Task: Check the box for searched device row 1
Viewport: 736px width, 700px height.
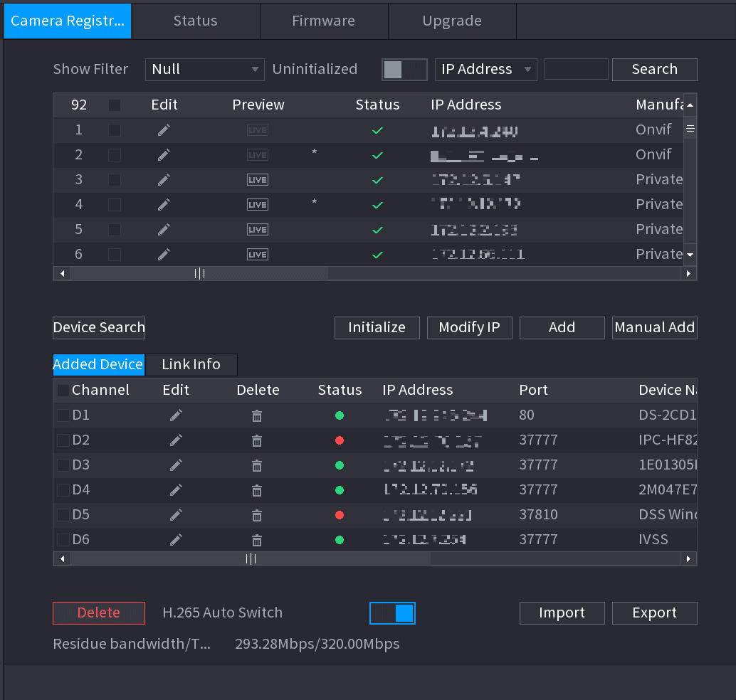Action: click(115, 130)
